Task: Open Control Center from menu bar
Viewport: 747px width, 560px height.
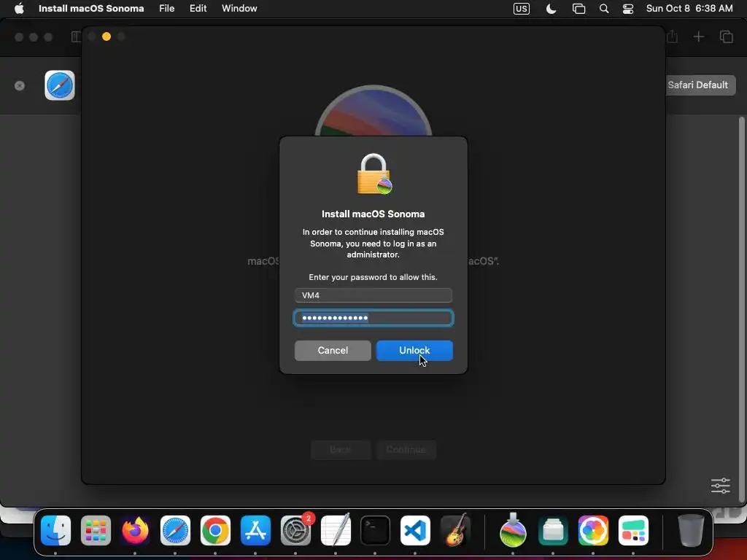Action: (628, 9)
